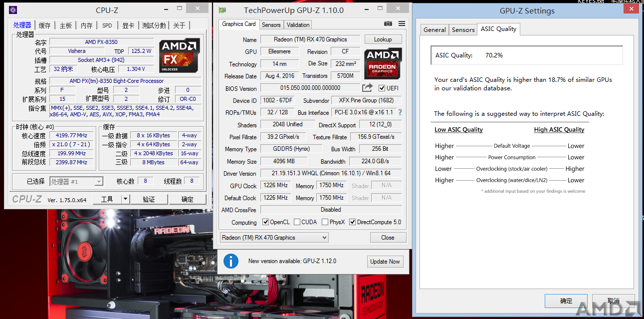
Task: Click the 验证 button in CPU-Z
Action: [149, 199]
